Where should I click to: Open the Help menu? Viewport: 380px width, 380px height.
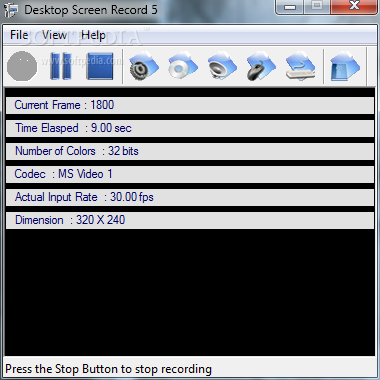pos(93,35)
